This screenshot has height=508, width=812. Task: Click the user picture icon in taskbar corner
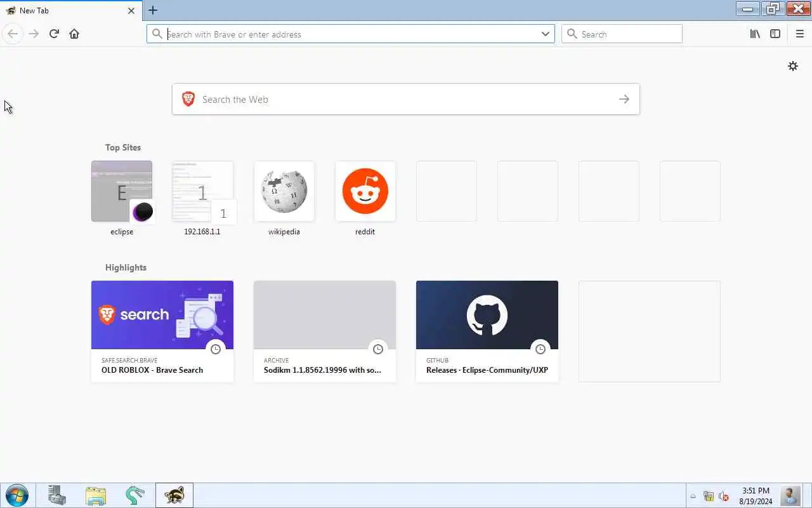790,495
